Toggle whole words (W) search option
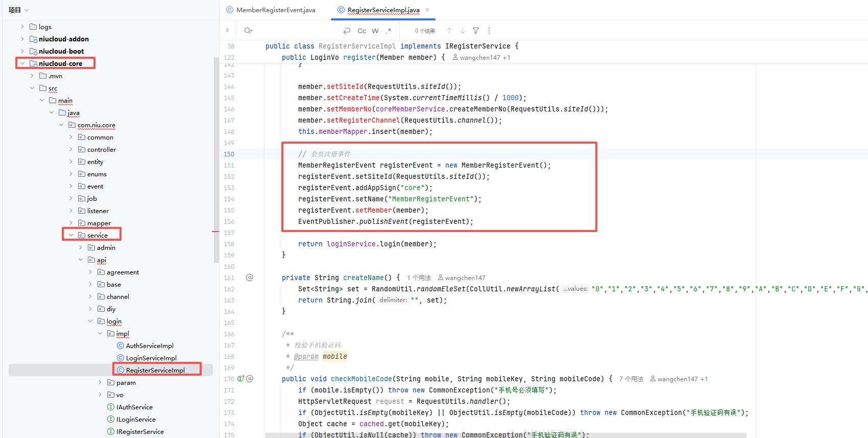This screenshot has height=438, width=868. coord(375,31)
